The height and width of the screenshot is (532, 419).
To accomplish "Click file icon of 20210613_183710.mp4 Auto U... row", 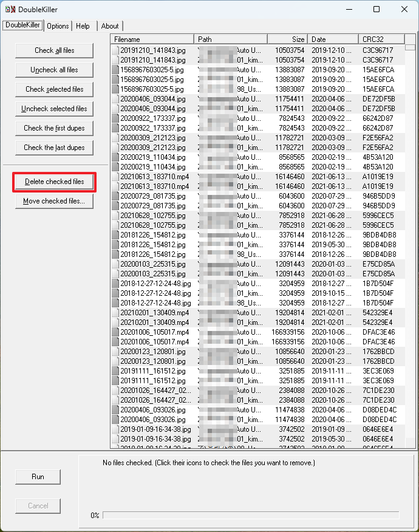I will point(115,177).
